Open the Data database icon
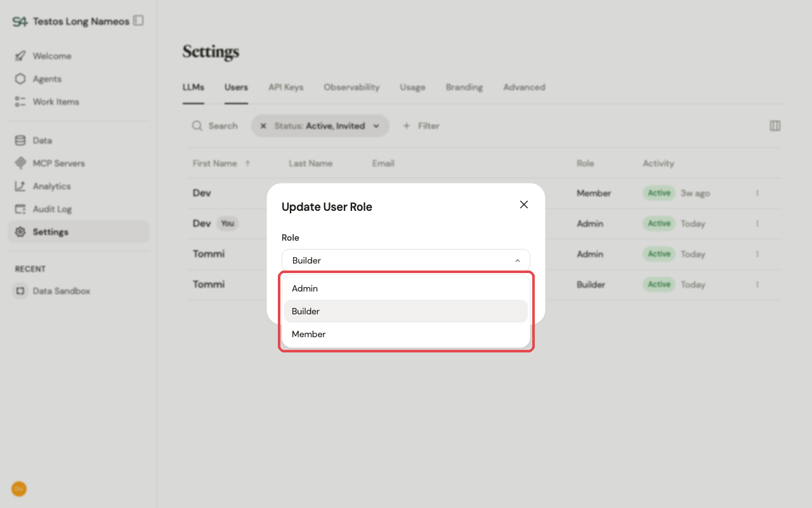Image resolution: width=812 pixels, height=508 pixels. 20,140
